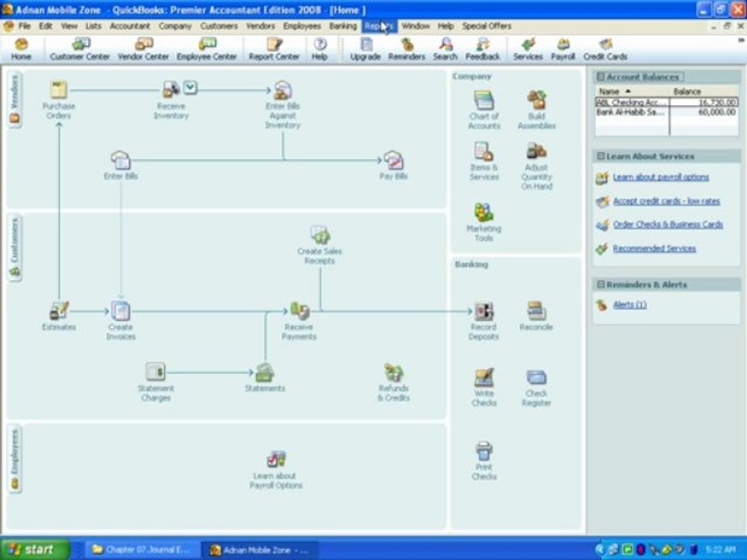Viewport: 747px width, 560px height.
Task: Sort accounts by Balance column
Action: click(x=703, y=91)
